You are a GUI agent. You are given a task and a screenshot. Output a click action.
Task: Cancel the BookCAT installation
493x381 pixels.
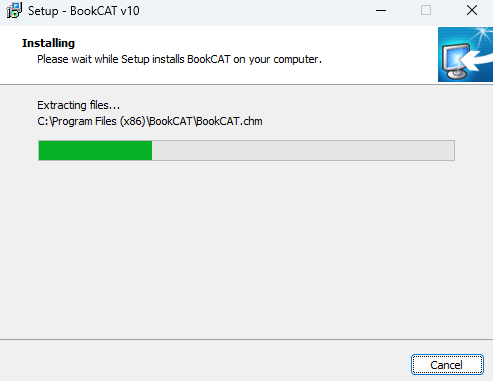447,365
